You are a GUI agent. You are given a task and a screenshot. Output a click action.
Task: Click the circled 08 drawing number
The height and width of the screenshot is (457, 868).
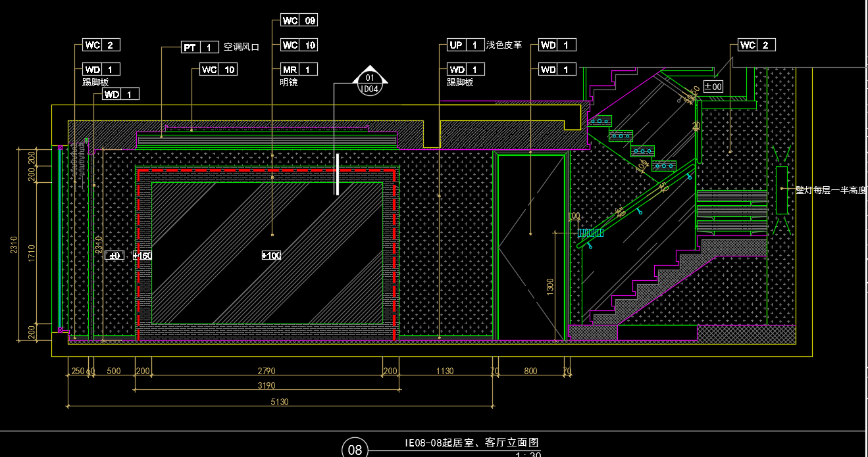click(355, 450)
